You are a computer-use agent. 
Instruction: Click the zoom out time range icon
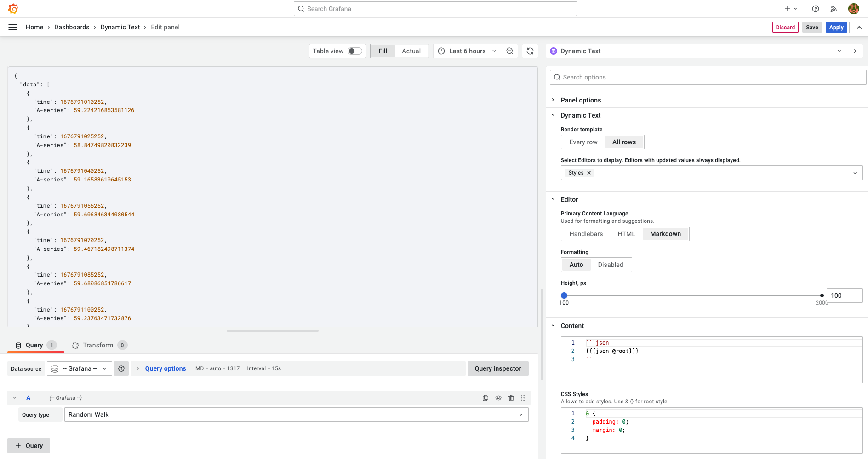510,51
